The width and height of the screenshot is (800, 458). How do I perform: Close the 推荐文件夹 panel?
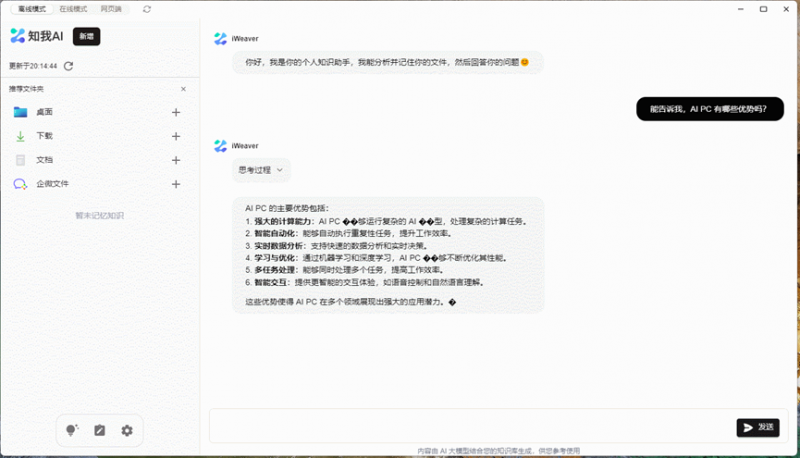click(183, 89)
